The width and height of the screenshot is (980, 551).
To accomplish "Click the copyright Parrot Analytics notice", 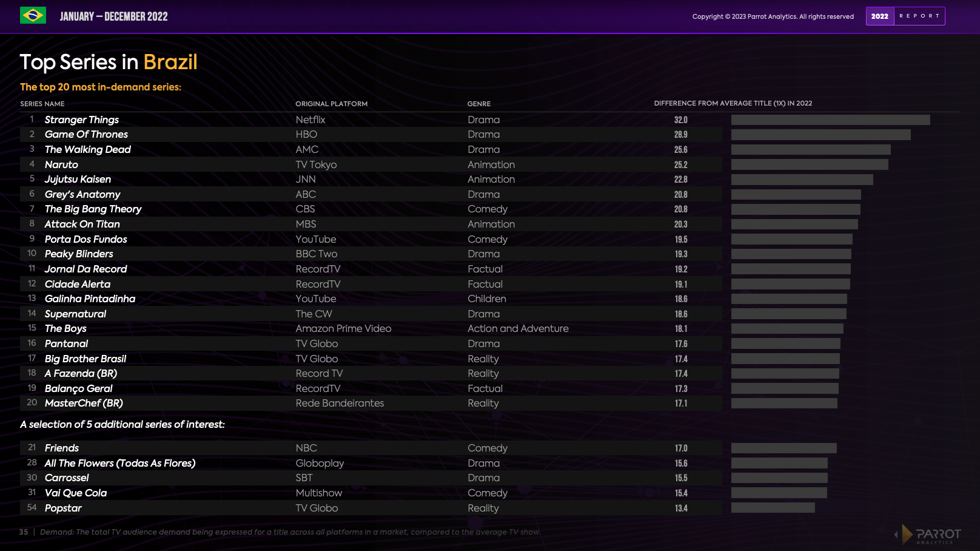I will [x=773, y=16].
